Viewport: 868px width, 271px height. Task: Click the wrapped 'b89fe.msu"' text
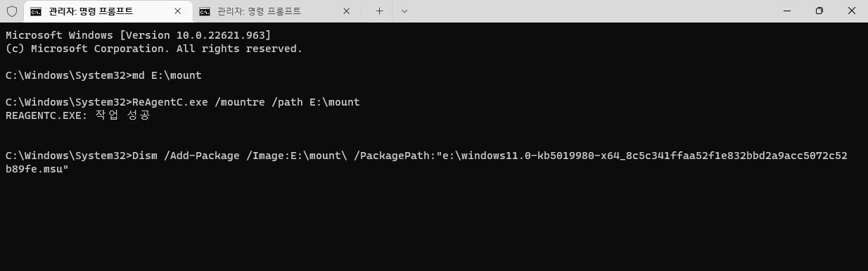tap(37, 169)
